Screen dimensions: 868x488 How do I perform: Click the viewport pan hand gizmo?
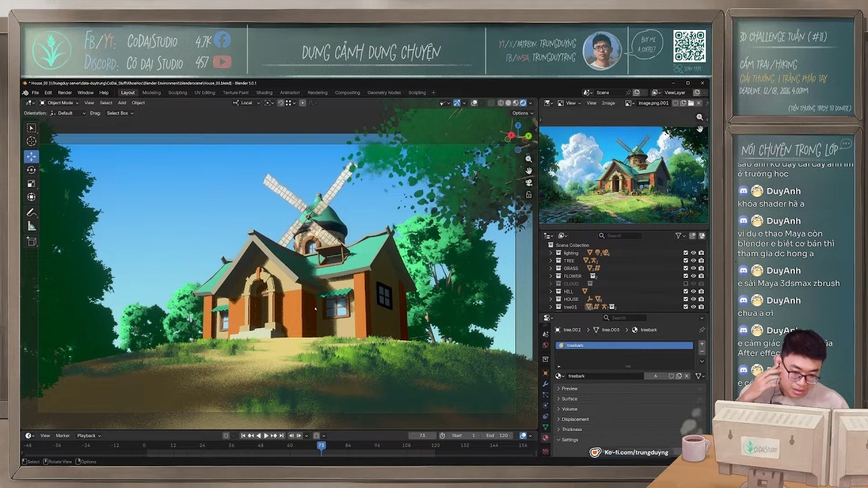[x=528, y=171]
